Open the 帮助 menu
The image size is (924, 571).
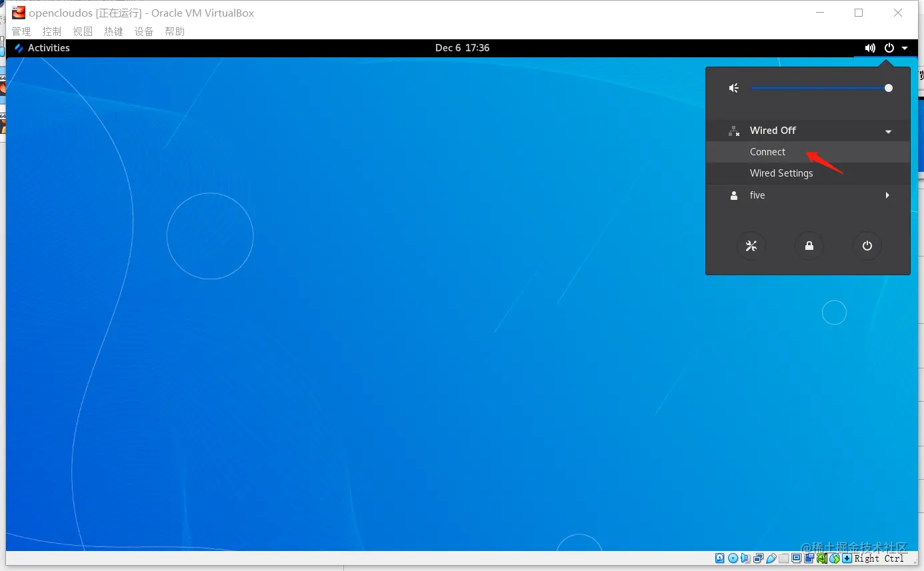pos(175,31)
